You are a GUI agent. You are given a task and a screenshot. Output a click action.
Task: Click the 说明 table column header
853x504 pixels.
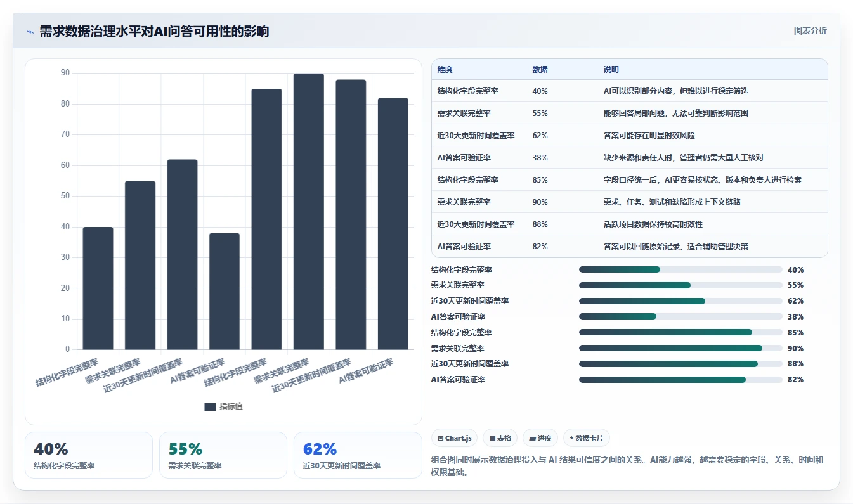611,70
